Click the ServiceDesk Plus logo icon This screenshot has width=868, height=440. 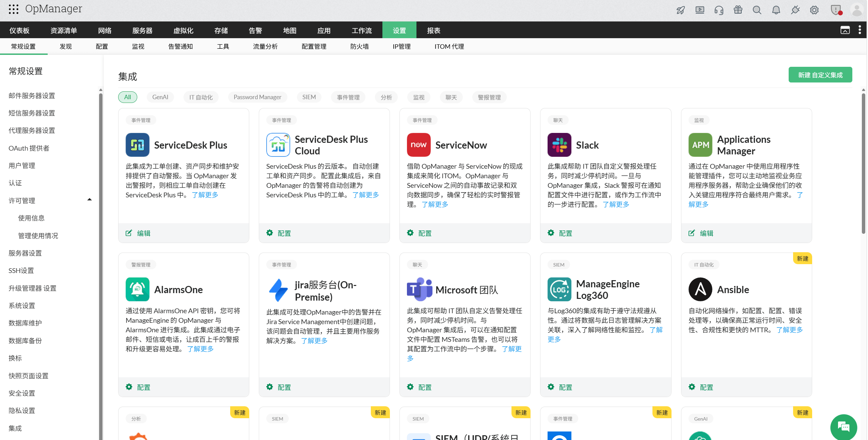tap(138, 145)
